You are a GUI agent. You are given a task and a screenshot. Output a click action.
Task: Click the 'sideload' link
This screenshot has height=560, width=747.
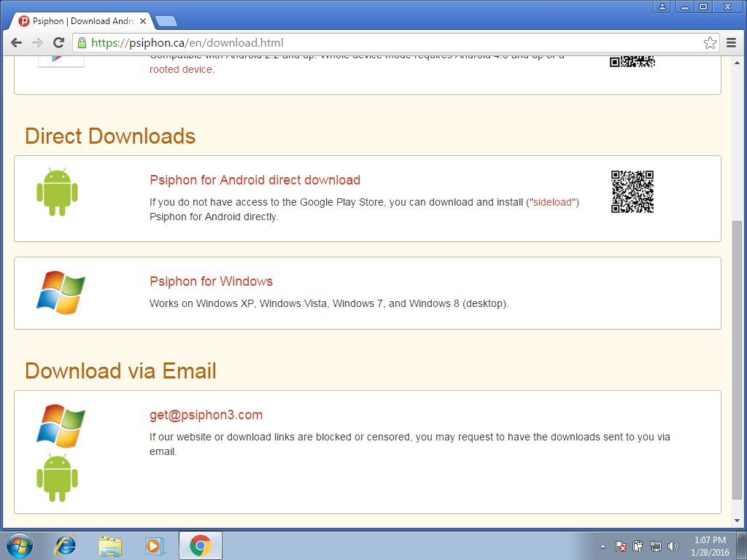(552, 203)
